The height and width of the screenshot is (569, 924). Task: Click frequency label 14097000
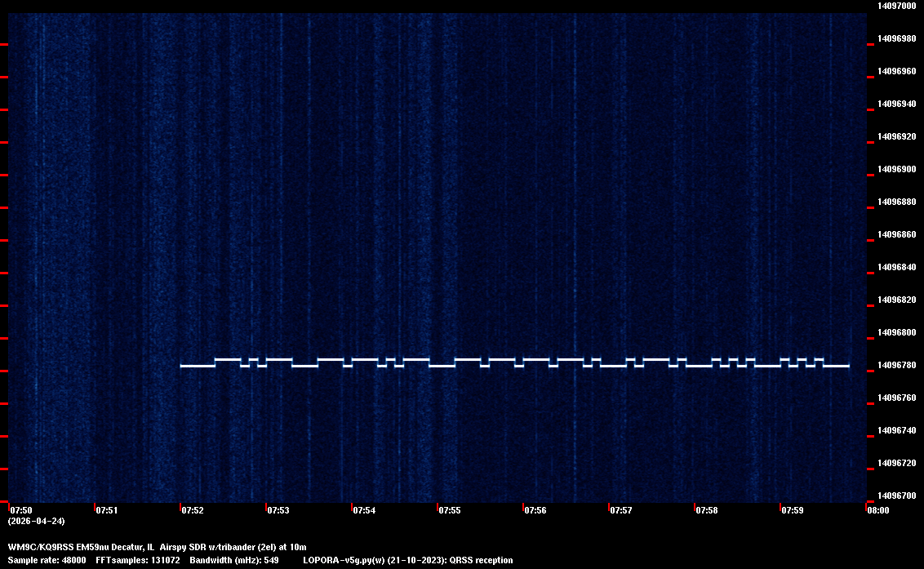(897, 6)
